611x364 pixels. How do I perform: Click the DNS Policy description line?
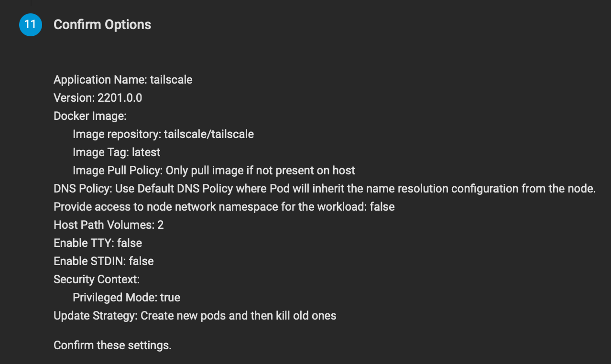click(x=325, y=189)
